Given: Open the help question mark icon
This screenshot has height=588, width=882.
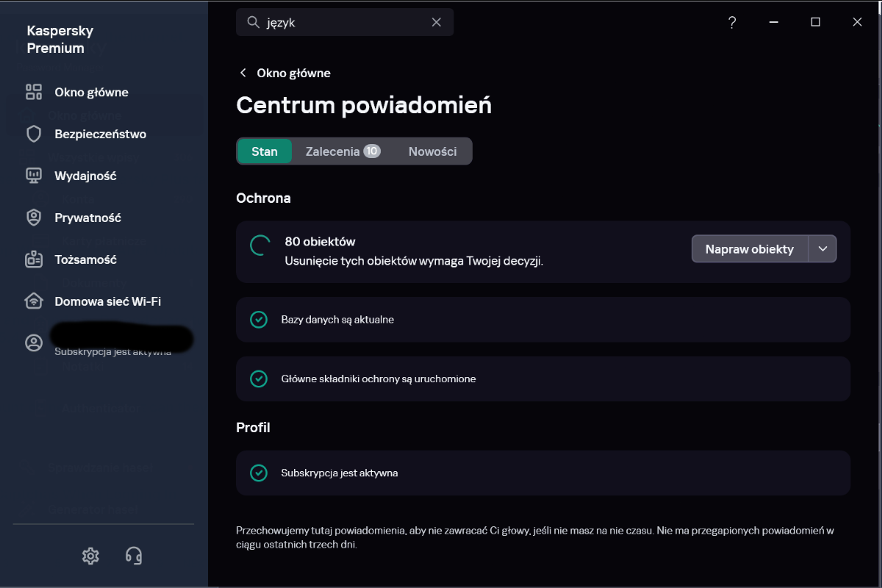Looking at the screenshot, I should pos(732,23).
